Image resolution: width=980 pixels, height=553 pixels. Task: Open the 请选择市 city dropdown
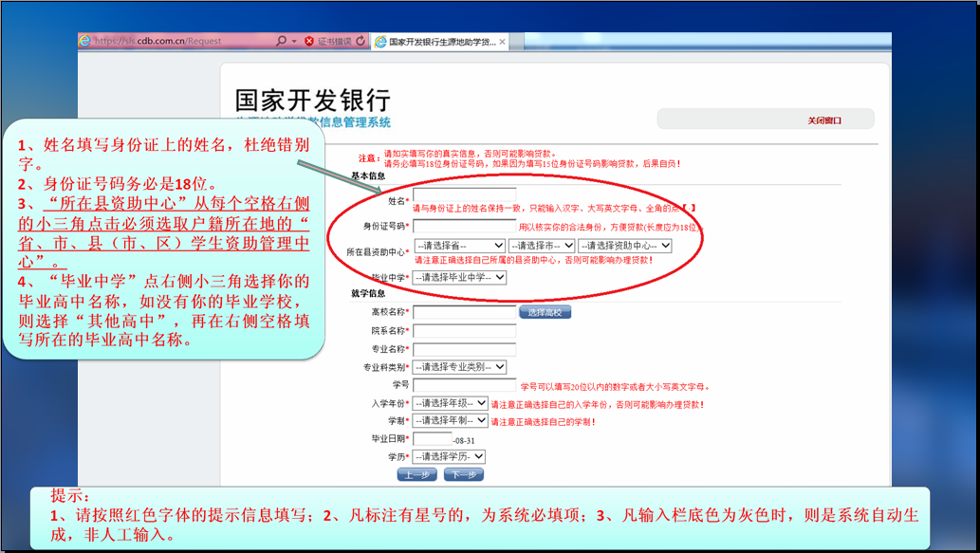point(541,246)
